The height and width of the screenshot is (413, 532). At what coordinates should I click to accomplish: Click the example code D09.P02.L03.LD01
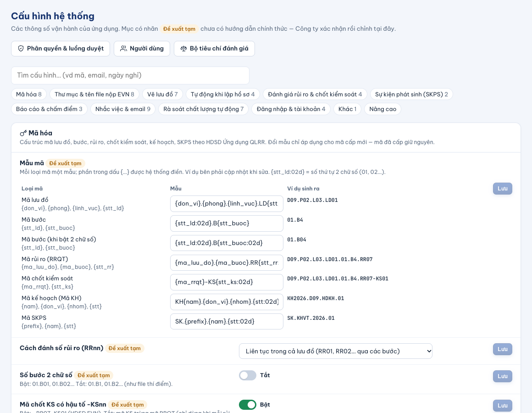[312, 200]
